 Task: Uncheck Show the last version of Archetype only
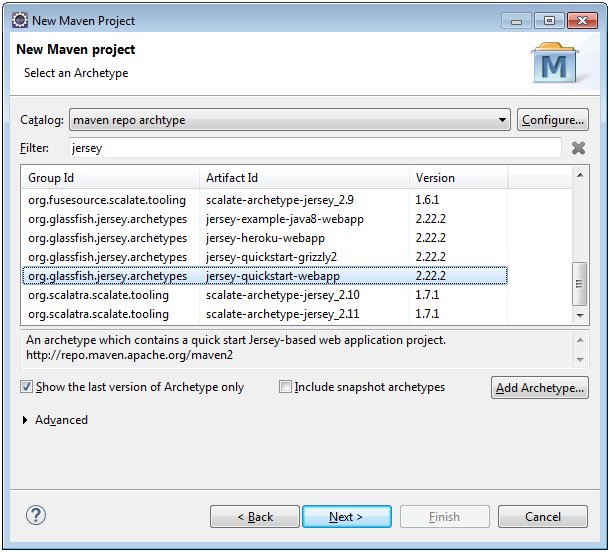click(26, 387)
